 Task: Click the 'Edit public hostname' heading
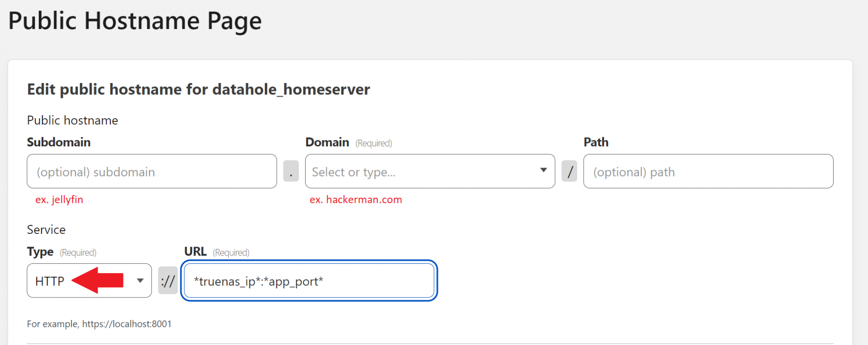(x=198, y=89)
